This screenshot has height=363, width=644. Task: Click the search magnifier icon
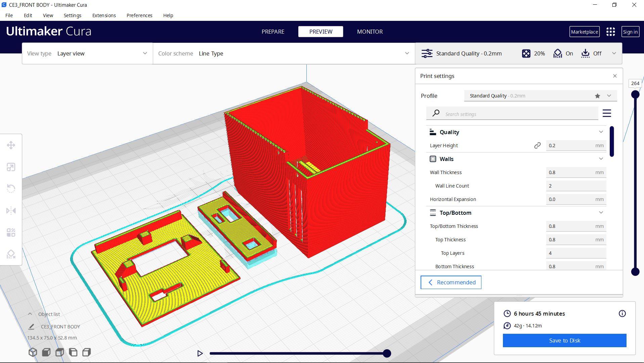coord(436,113)
